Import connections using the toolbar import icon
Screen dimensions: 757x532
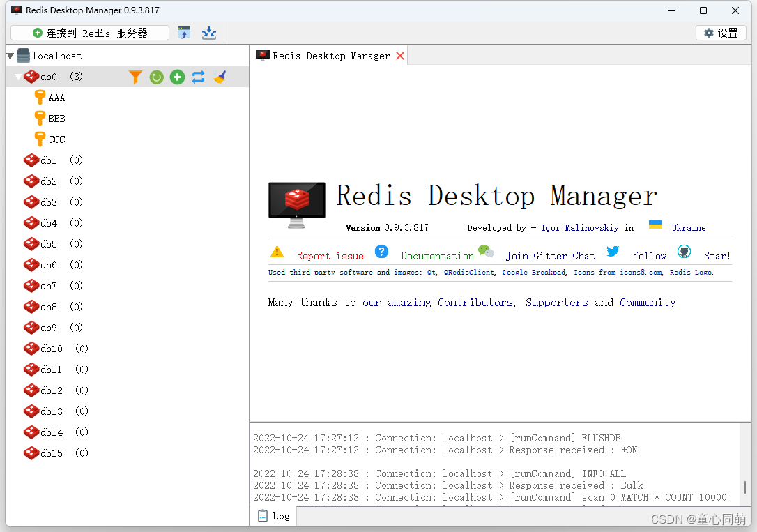209,32
